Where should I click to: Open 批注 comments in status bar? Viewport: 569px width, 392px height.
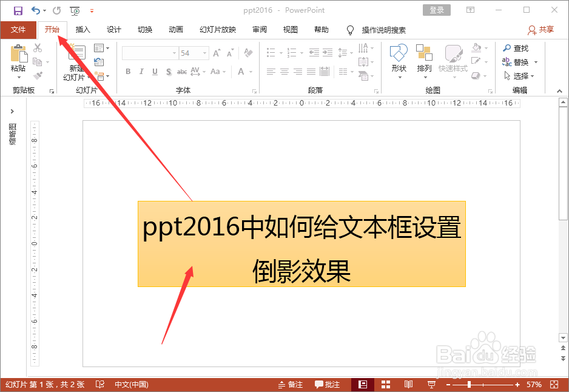pyautogui.click(x=328, y=384)
